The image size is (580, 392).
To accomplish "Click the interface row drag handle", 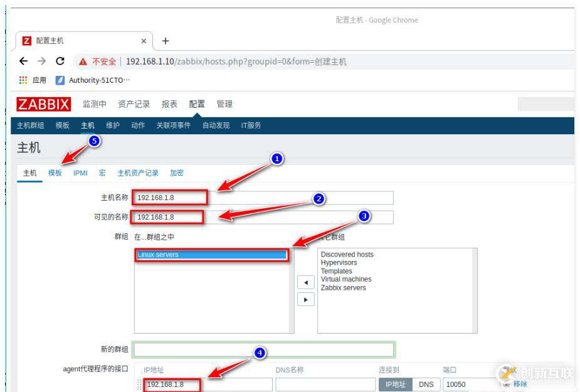I will pyautogui.click(x=139, y=384).
